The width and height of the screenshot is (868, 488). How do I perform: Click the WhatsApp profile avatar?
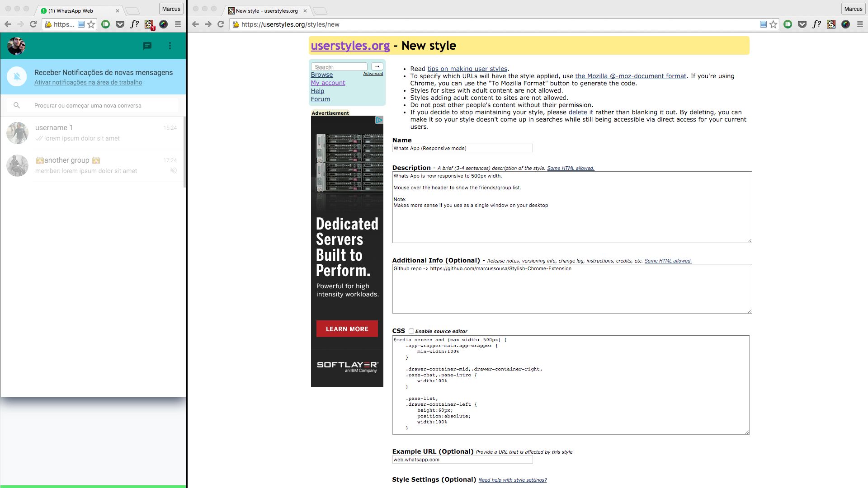click(16, 46)
